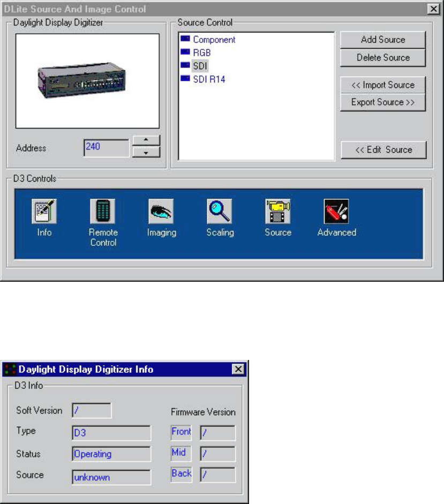
Task: Click the SDI R14 source name text
Action: click(209, 79)
